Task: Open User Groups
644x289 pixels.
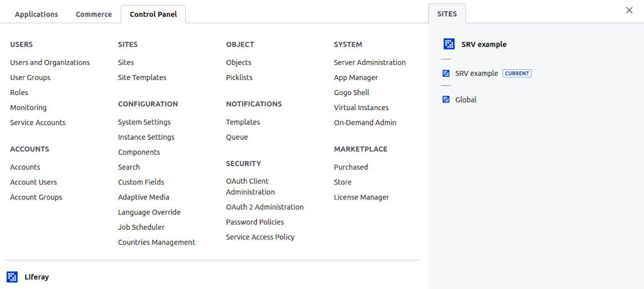Action: (x=30, y=77)
